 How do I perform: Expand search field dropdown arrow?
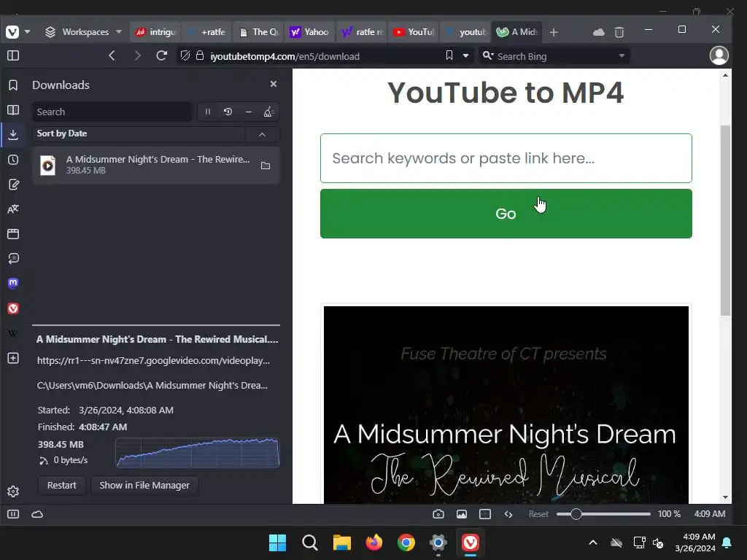(622, 55)
